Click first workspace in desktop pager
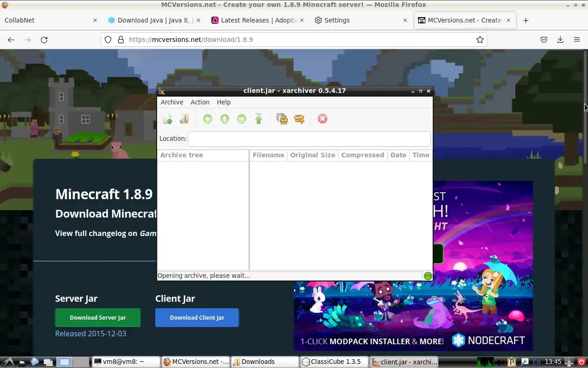588x368 pixels. pos(65,362)
